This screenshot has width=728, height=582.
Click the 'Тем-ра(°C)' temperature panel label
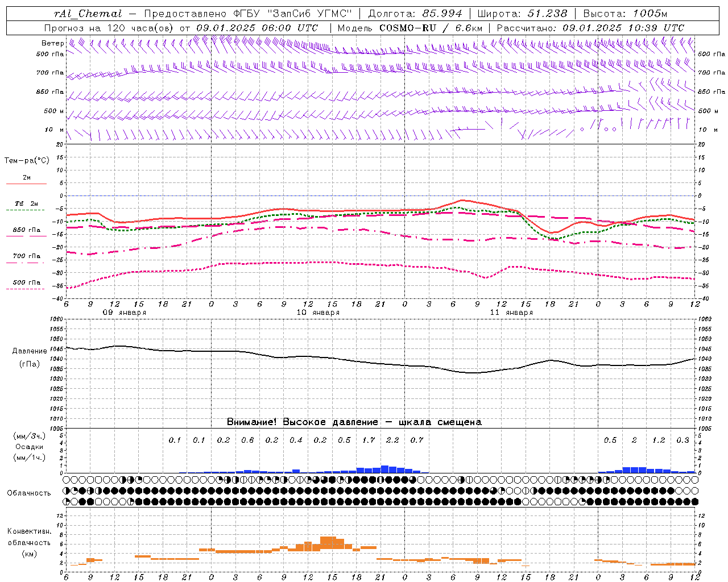[27, 161]
